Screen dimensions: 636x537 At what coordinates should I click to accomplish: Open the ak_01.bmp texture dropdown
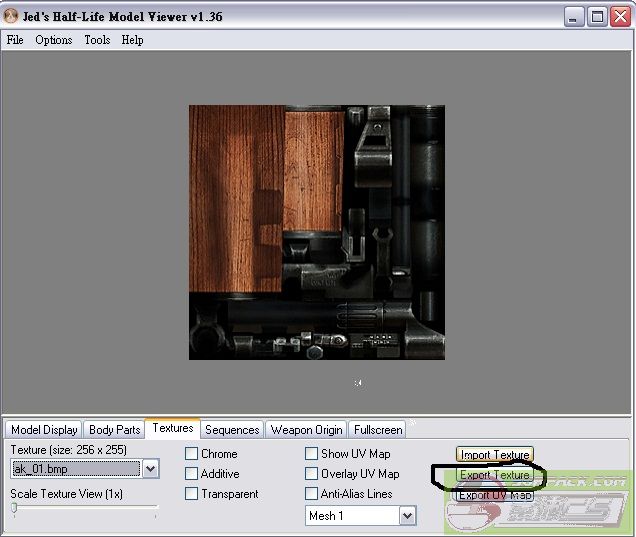pyautogui.click(x=150, y=469)
